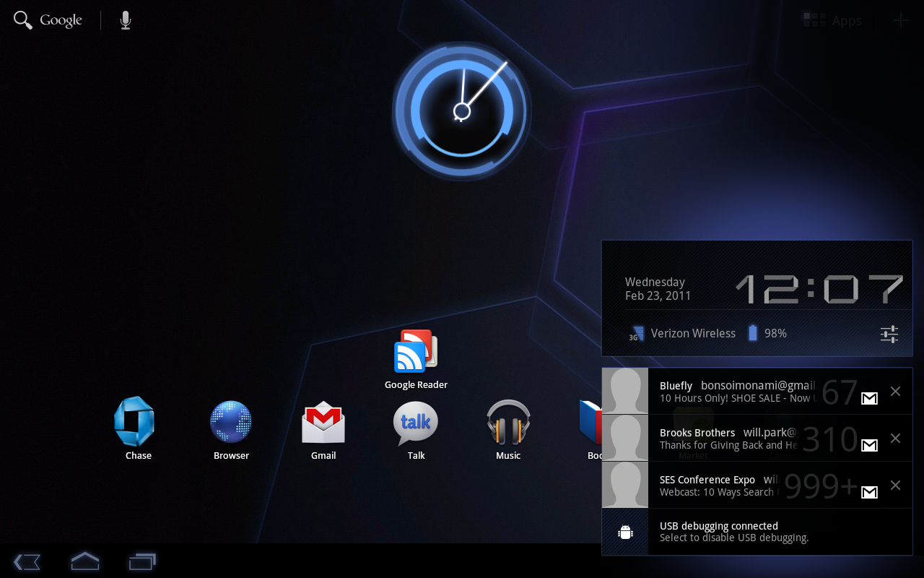Tap the Home navigation button
The width and height of the screenshot is (924, 578).
pos(84,561)
